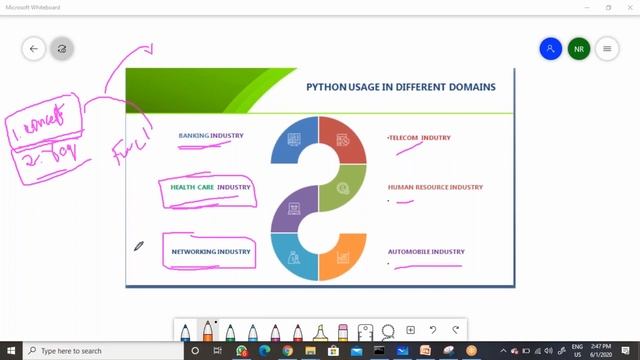Screen dimensions: 640x360
Task: Open Microsoft Store from taskbar
Action: click(x=333, y=351)
